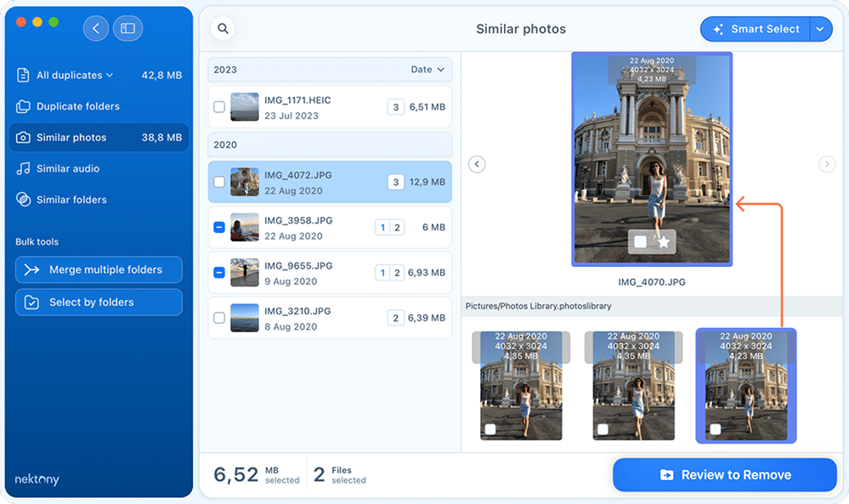The height and width of the screenshot is (504, 849).
Task: Select the IMG_3958.JPG row thumbnail
Action: (x=244, y=228)
